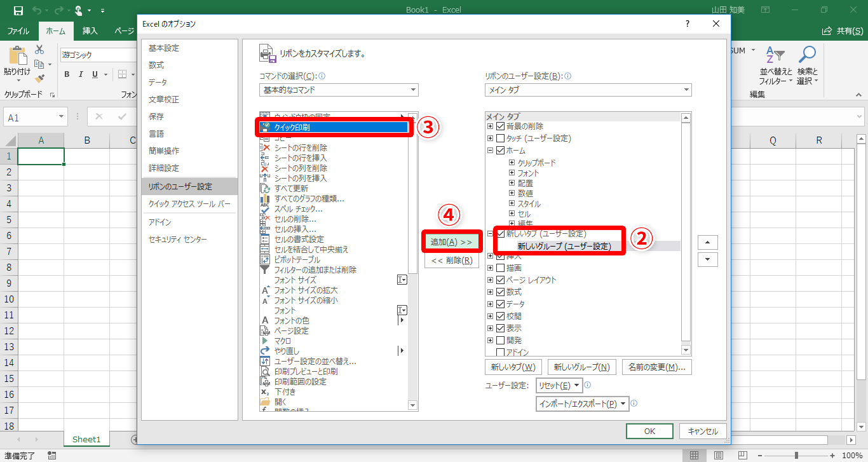
Task: Open the 挿入 tab in Excel's ribbon
Action: (x=90, y=31)
